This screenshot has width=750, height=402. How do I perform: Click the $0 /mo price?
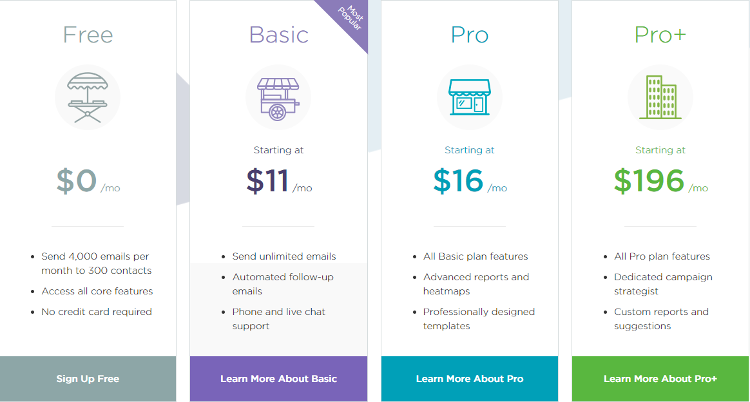88,181
